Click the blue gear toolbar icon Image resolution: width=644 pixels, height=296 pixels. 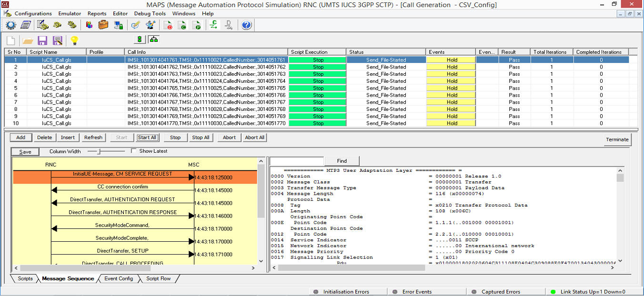pyautogui.click(x=10, y=25)
